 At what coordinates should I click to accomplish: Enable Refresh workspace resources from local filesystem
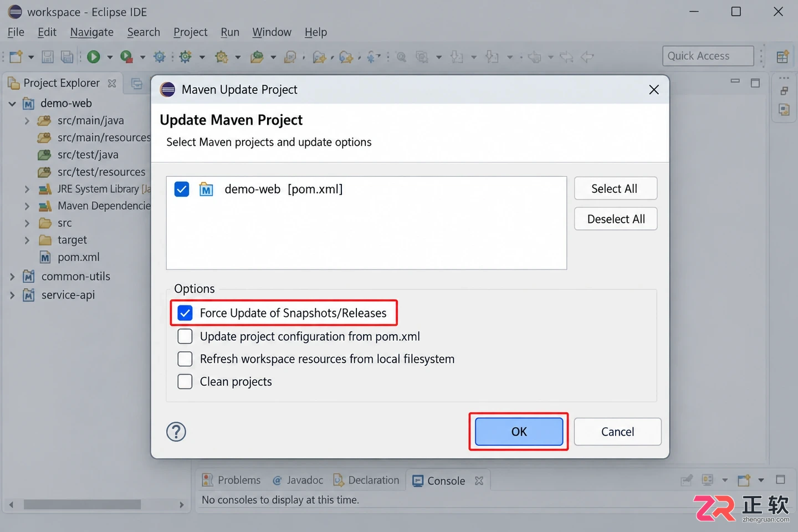click(185, 359)
